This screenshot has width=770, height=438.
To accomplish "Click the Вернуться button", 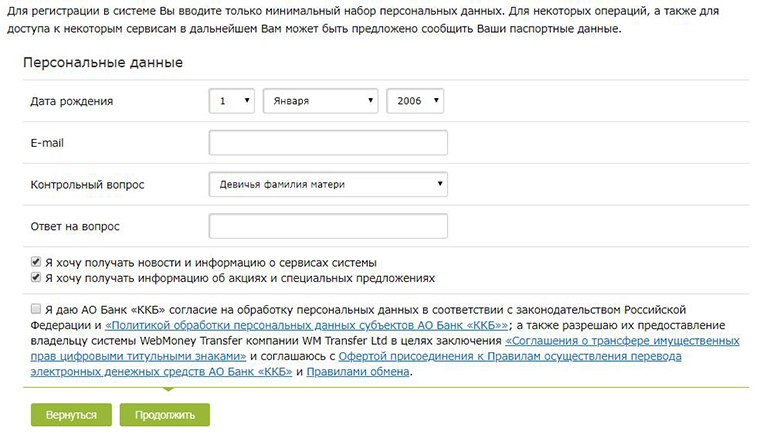I will point(71,415).
